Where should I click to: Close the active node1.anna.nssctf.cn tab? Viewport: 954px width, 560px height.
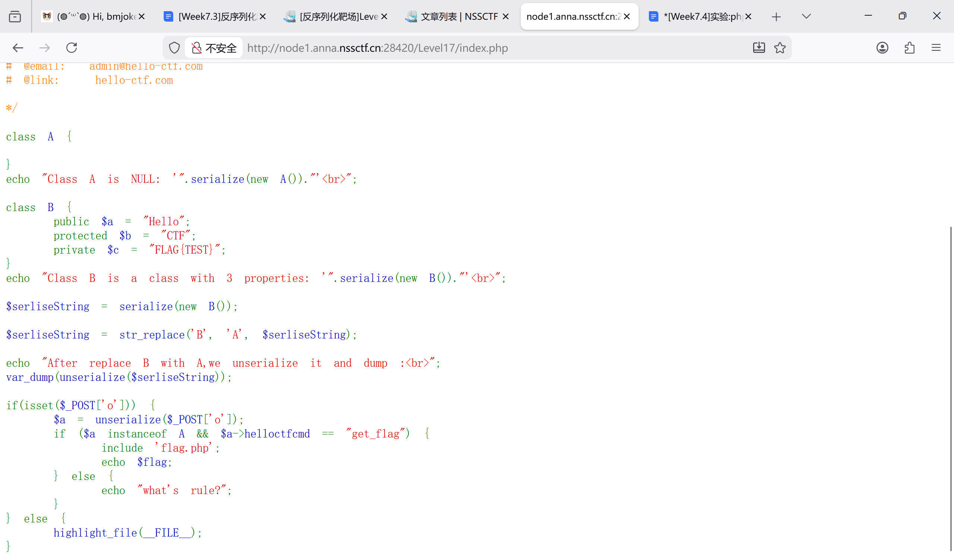point(626,17)
